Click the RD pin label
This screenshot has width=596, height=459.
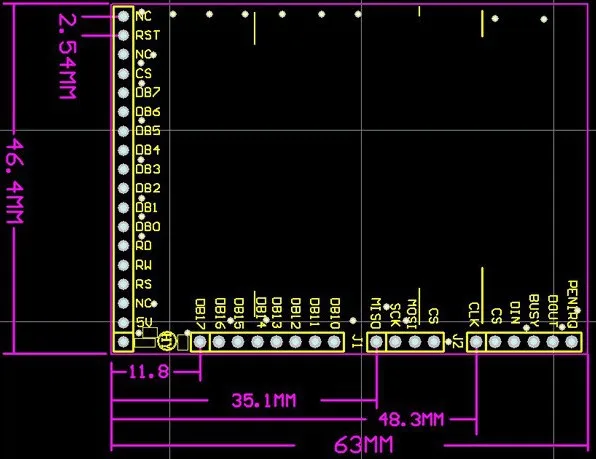coord(143,246)
